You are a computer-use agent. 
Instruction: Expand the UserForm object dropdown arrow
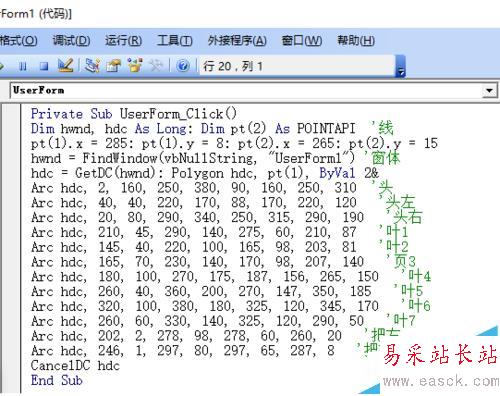click(x=489, y=90)
